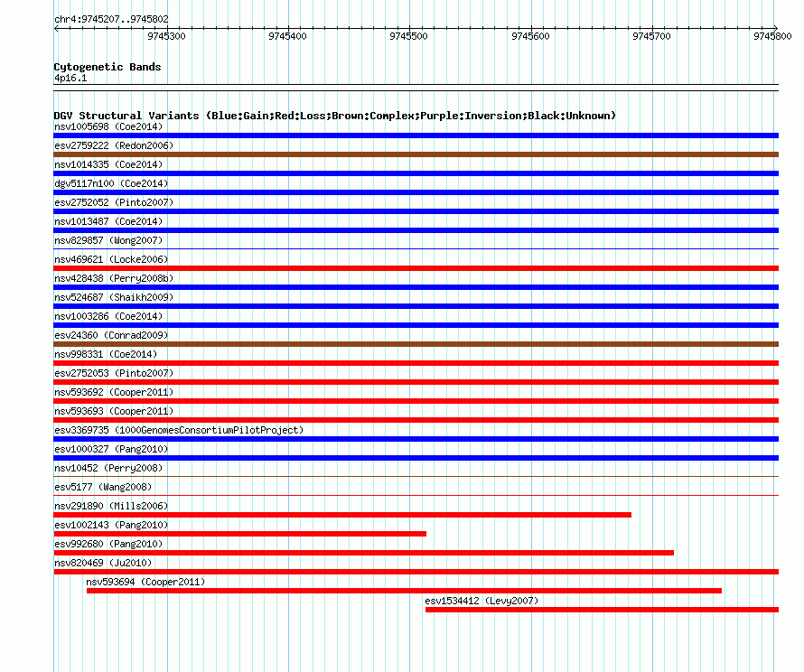The height and width of the screenshot is (672, 804).
Task: Select the blue bar under dgv5117n100
Action: [x=416, y=192]
